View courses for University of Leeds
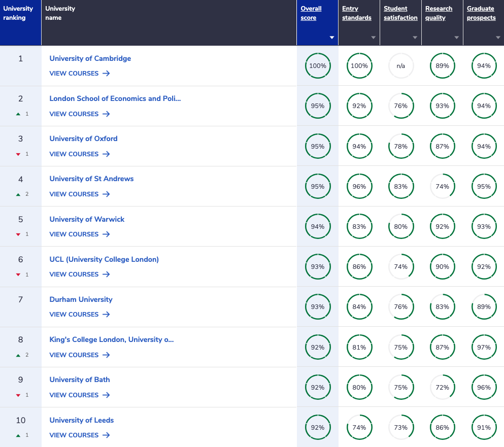The height and width of the screenshot is (447, 504). pos(79,435)
